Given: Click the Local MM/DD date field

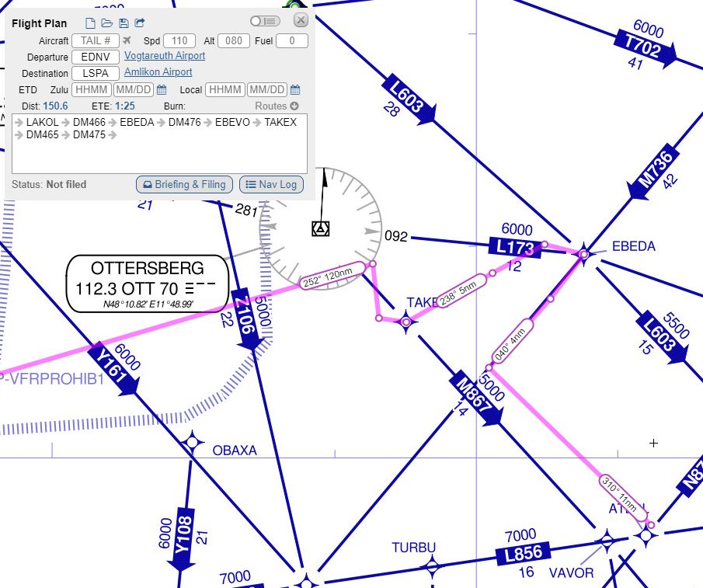Looking at the screenshot, I should tap(266, 89).
